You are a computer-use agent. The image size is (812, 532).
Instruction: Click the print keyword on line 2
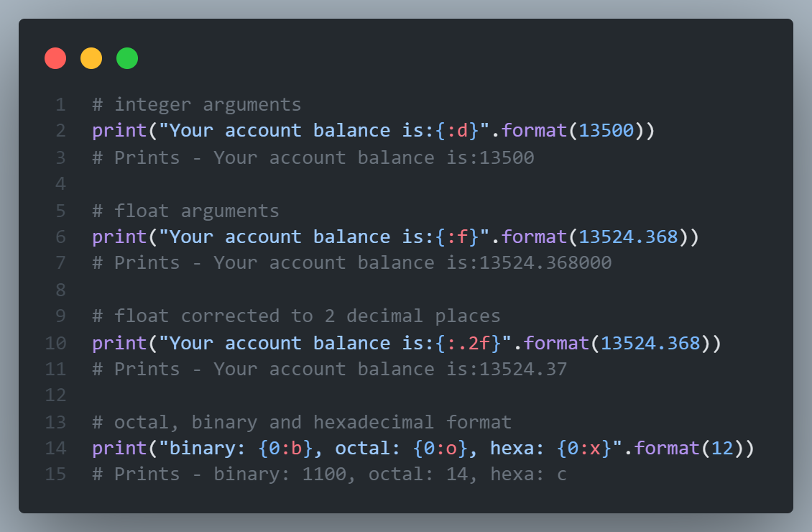119,131
